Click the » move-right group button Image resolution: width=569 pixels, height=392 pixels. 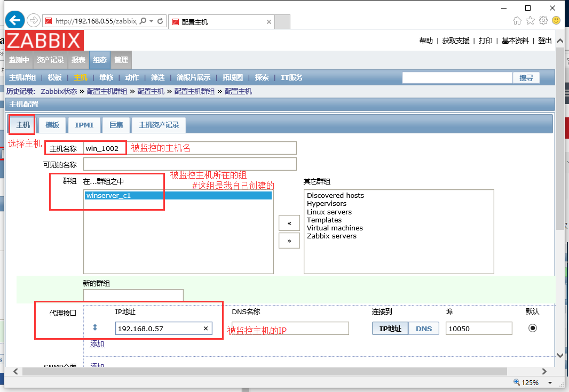289,241
